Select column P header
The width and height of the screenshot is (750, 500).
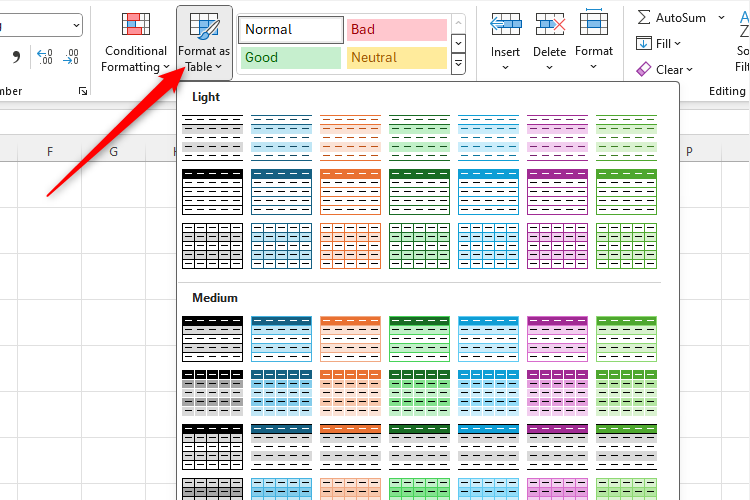(x=689, y=152)
